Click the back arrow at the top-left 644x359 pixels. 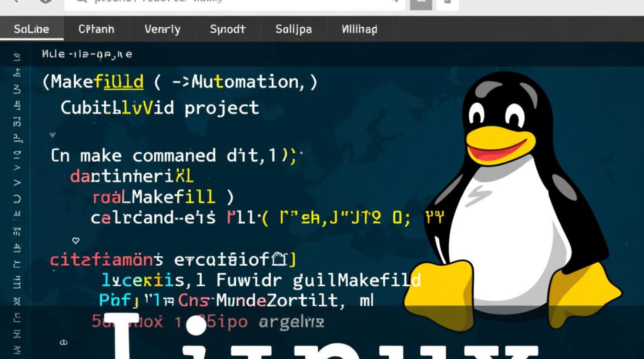(x=14, y=2)
